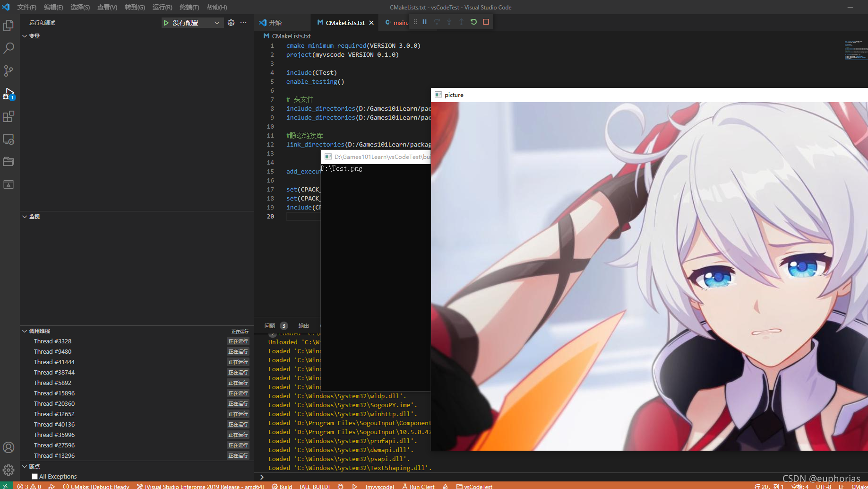
Task: Click the vsCodeTest folder in status bar
Action: click(474, 486)
